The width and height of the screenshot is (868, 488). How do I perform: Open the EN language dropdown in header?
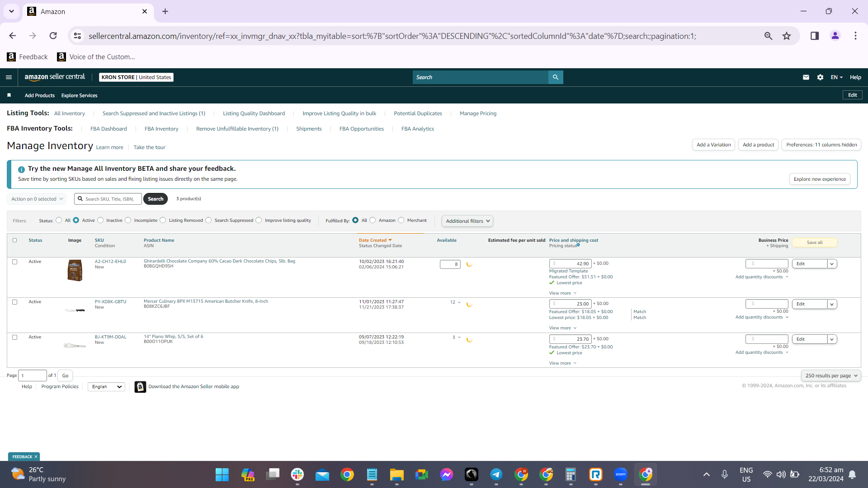(836, 77)
